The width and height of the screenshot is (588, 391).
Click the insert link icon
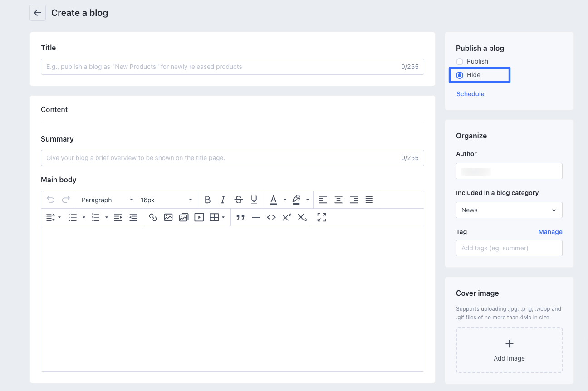click(x=153, y=217)
